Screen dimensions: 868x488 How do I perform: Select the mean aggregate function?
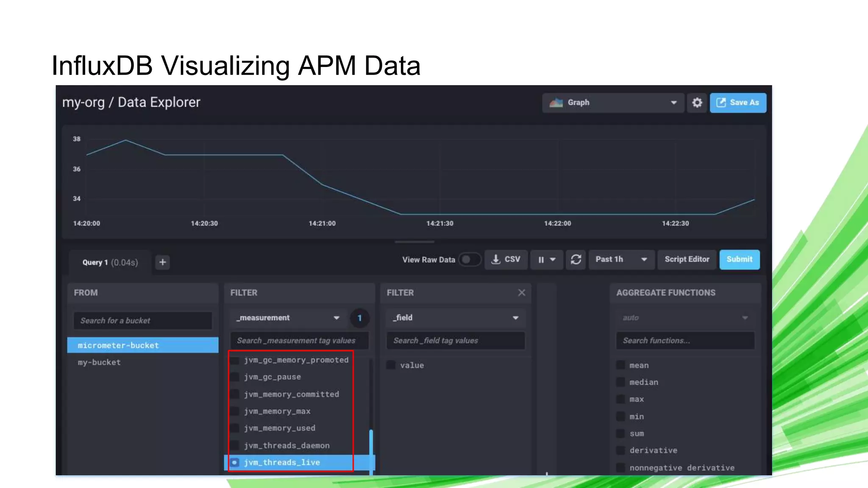(x=620, y=365)
